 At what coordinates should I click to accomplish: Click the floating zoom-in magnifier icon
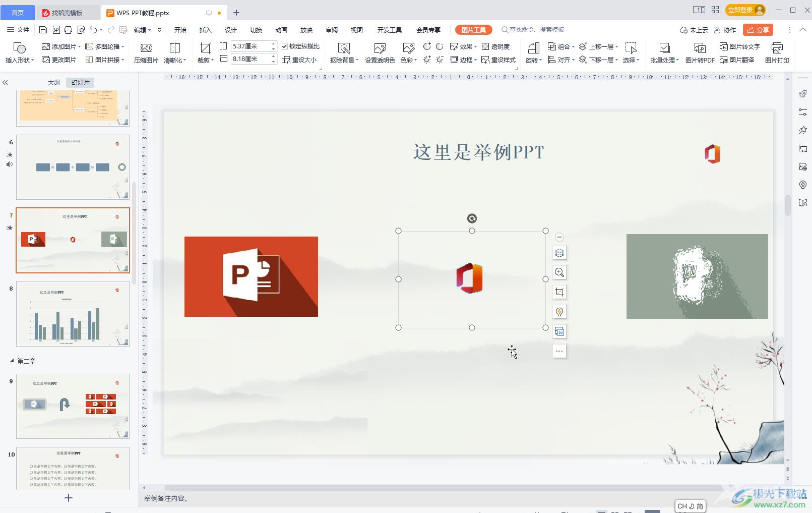[x=559, y=272]
